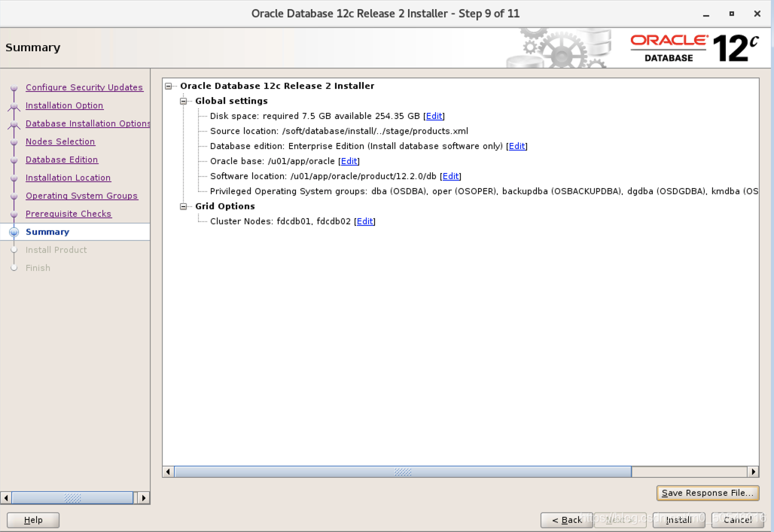Collapse the Oracle Database 12c Release 2 Installer node

pos(169,86)
